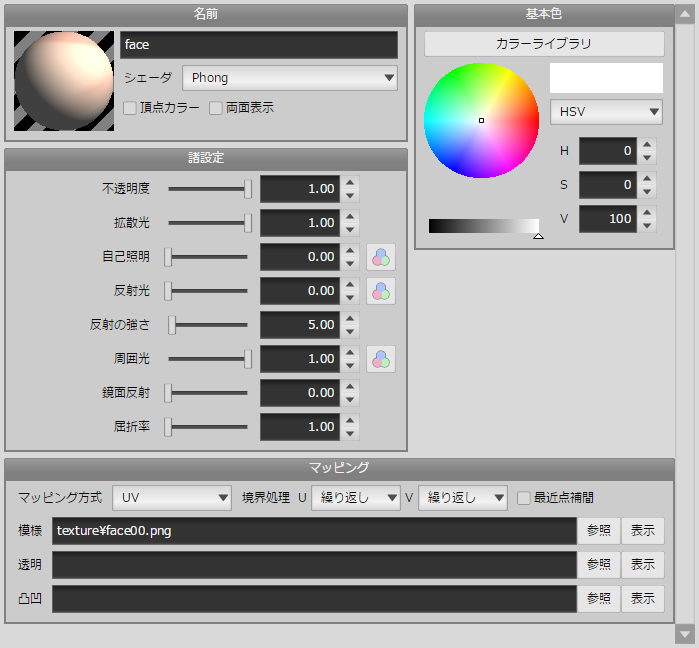Toggle the 両面表示 checkbox
Image resolution: width=699 pixels, height=648 pixels.
click(x=216, y=108)
